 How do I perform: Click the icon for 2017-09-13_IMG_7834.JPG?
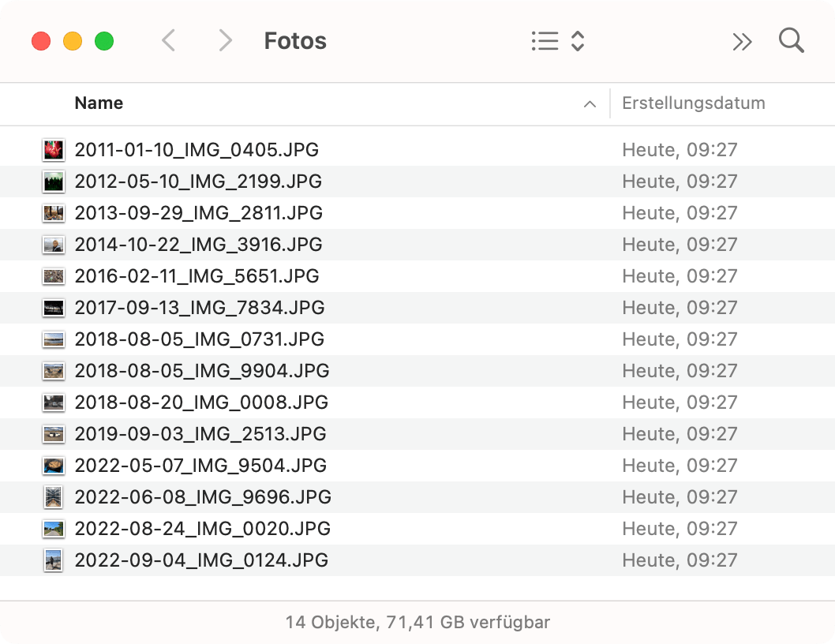click(53, 308)
